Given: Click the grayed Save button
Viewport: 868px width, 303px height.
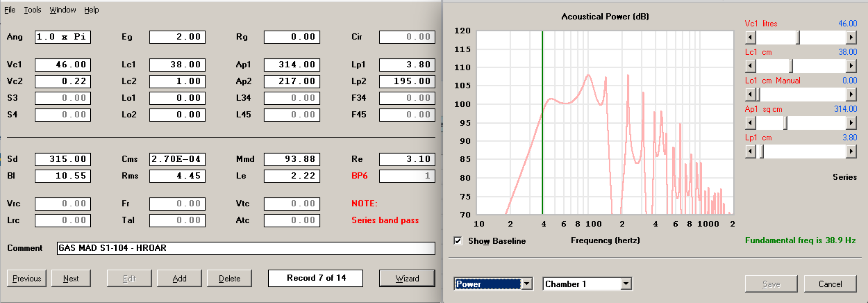Looking at the screenshot, I should tap(771, 284).
